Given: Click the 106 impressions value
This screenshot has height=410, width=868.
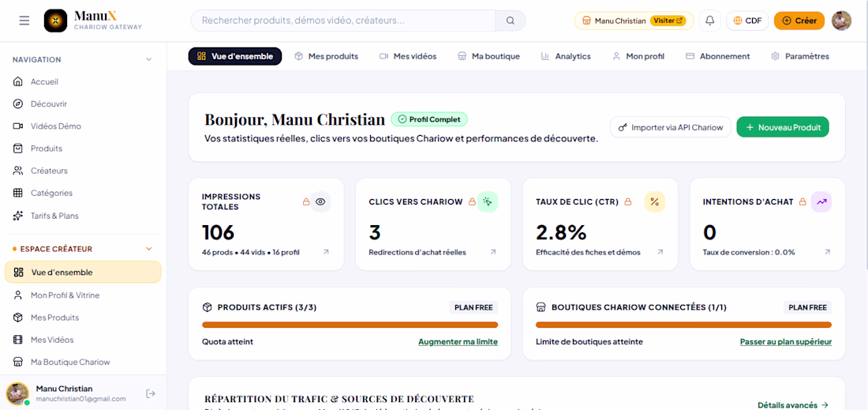Looking at the screenshot, I should click(x=218, y=233).
